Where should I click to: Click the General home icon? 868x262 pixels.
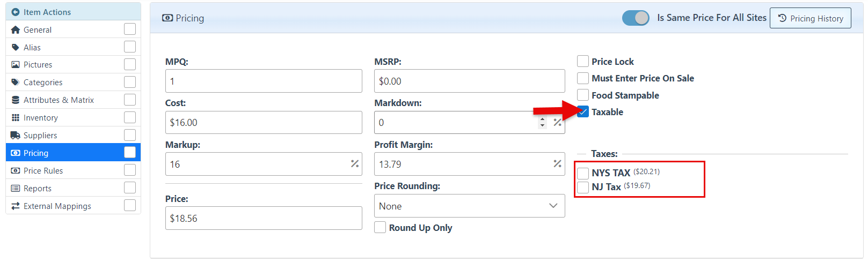[x=15, y=30]
